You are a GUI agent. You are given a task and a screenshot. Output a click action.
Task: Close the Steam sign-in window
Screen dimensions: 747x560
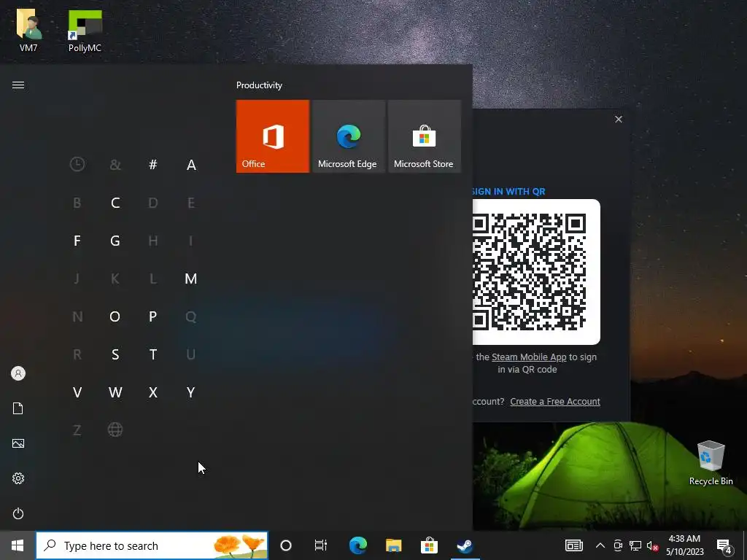[619, 119]
